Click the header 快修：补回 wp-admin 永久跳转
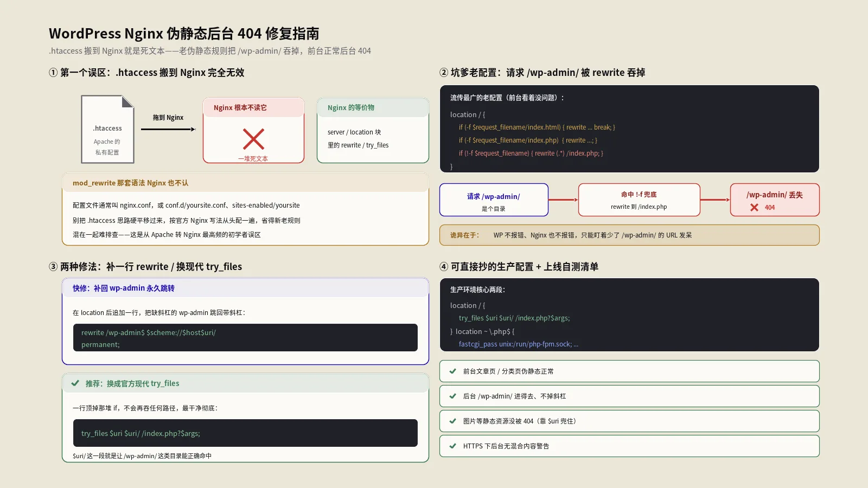The image size is (868, 488). (x=245, y=288)
